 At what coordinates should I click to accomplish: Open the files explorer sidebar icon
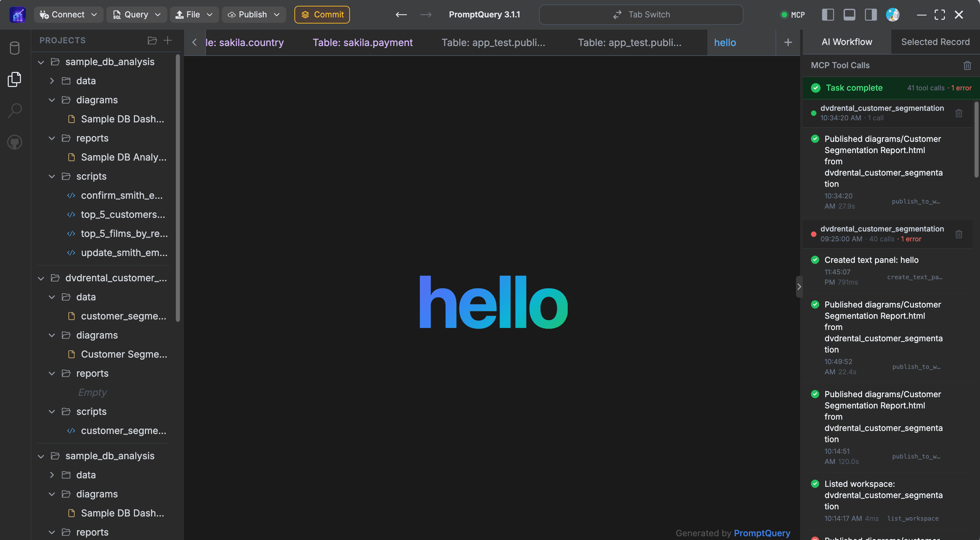pyautogui.click(x=15, y=79)
